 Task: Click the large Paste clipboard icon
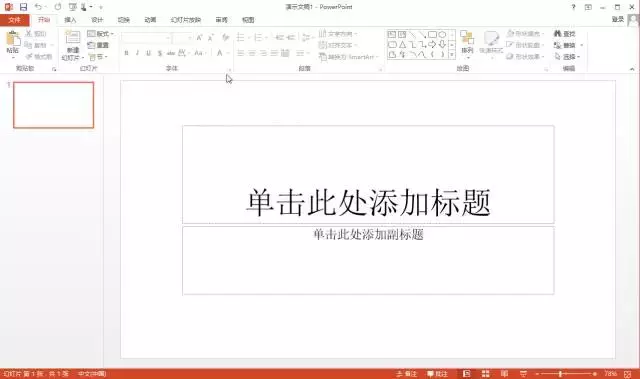tap(13, 39)
